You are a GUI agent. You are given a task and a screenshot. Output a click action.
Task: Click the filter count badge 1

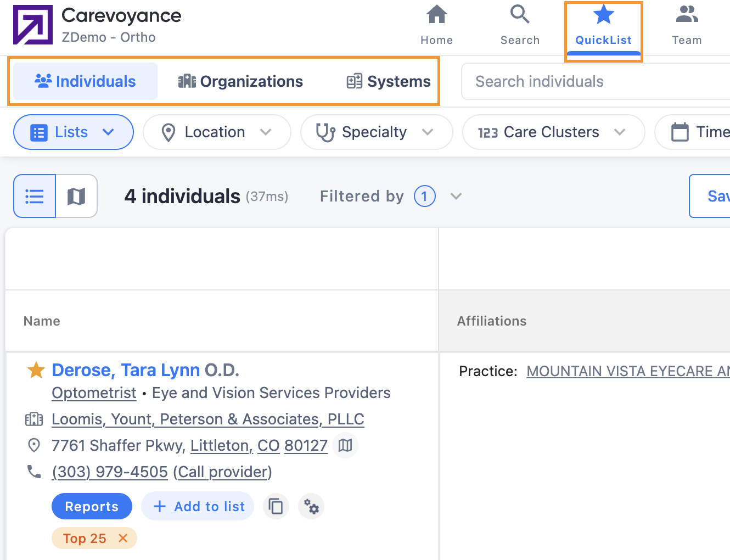[424, 196]
